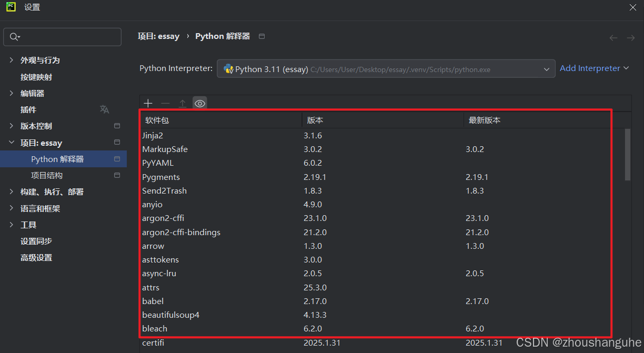The width and height of the screenshot is (644, 353).
Task: Toggle show early releases eye icon
Action: coord(200,104)
